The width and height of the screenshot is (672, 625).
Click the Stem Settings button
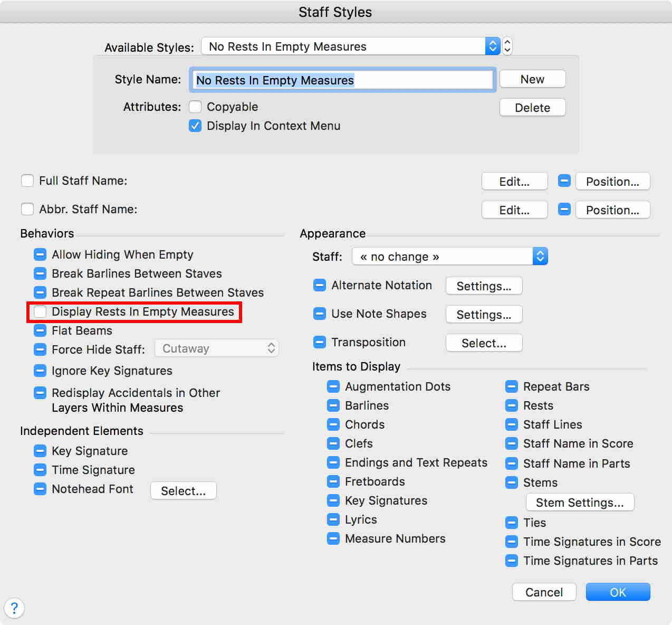580,503
